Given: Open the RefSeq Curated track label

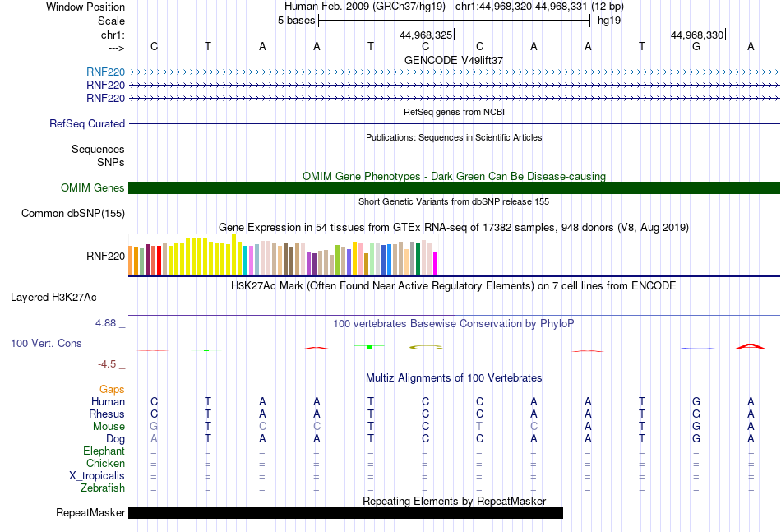Looking at the screenshot, I should click(87, 123).
